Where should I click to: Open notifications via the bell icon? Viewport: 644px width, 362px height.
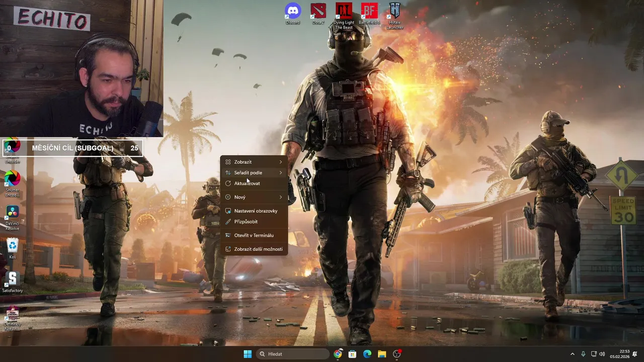(x=635, y=354)
